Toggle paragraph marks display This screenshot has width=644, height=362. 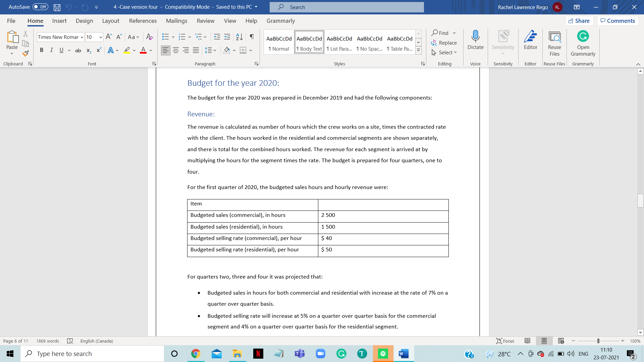click(252, 37)
